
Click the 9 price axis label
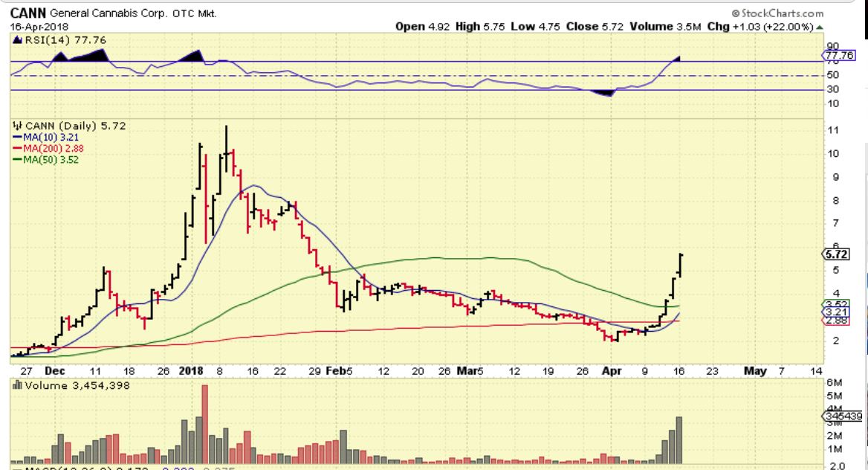836,177
